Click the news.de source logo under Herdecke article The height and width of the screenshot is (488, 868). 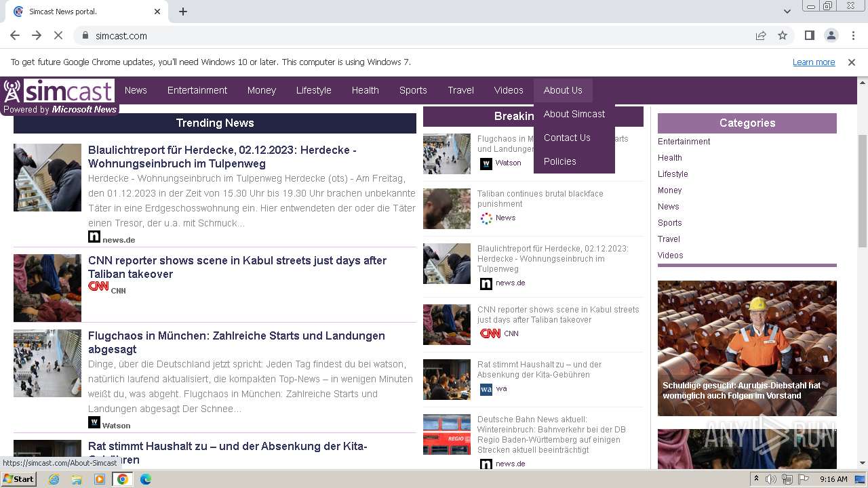(x=94, y=237)
